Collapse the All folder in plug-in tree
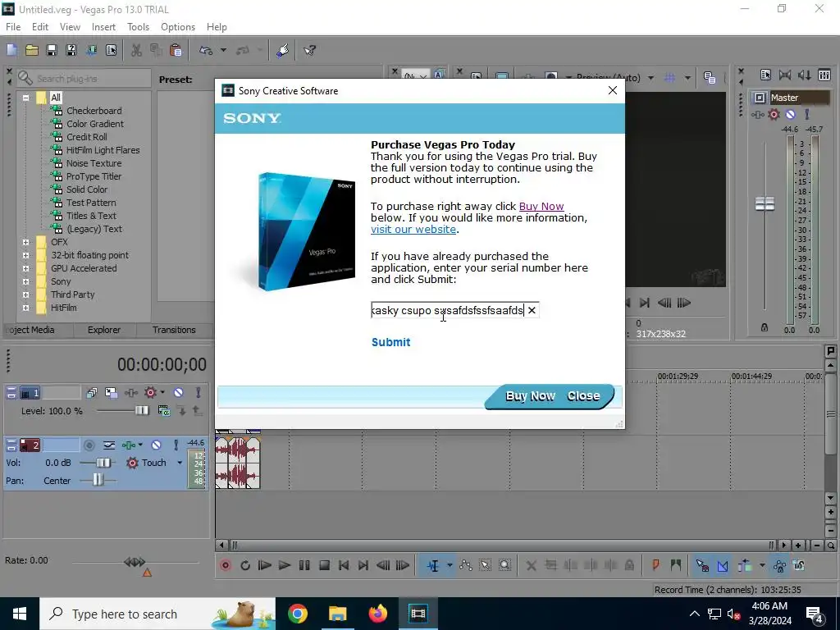 [25, 98]
